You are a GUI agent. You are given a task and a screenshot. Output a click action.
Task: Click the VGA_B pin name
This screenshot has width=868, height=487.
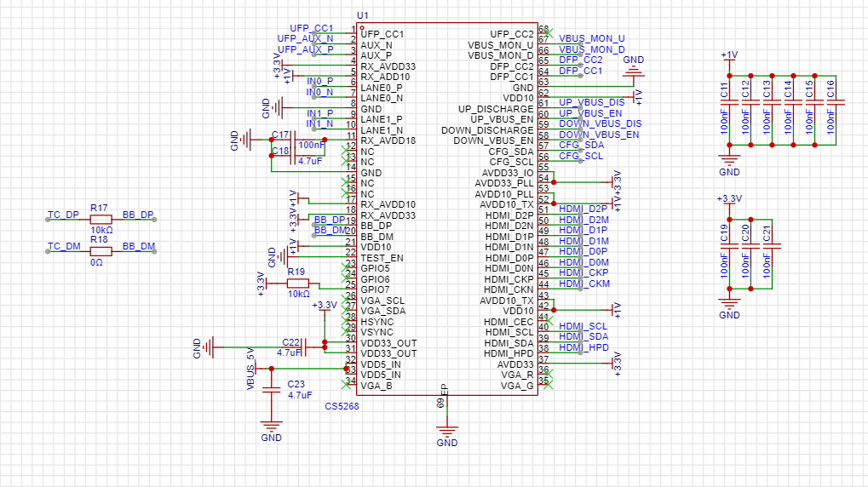click(376, 386)
